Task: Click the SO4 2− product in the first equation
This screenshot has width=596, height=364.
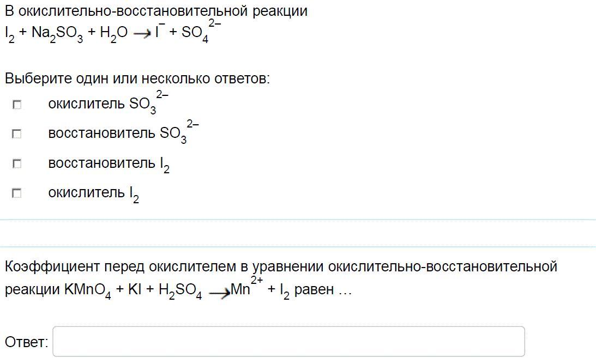Action: 201,31
